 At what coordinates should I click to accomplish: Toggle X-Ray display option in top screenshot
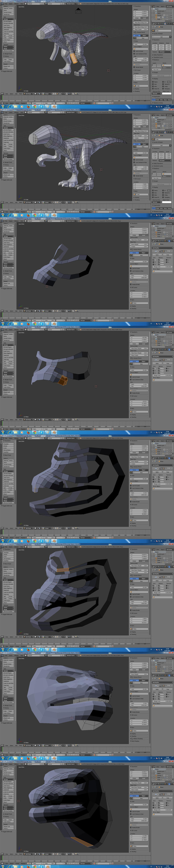tap(163, 87)
